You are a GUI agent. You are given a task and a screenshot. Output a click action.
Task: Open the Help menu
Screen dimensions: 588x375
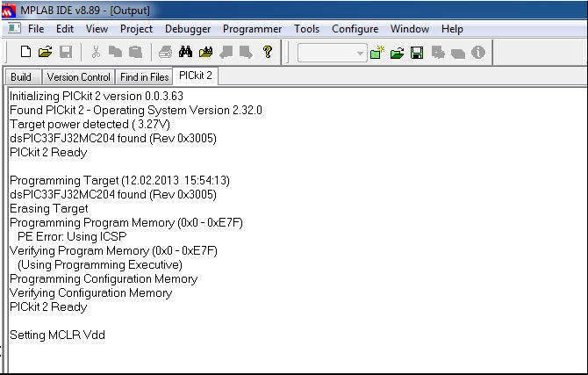(x=452, y=29)
